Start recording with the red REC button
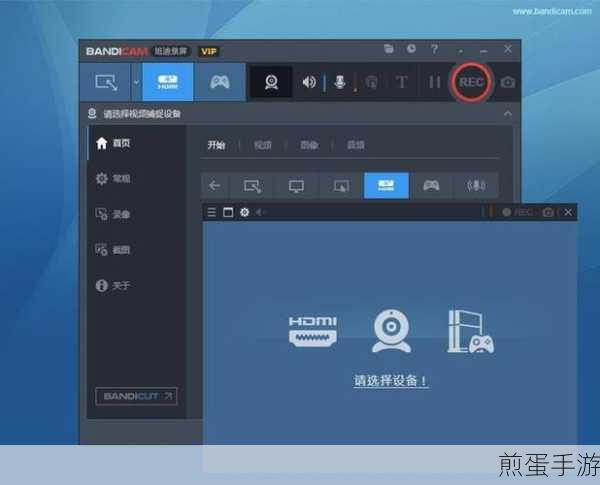Screen dimensions: 600x485 point(471,82)
